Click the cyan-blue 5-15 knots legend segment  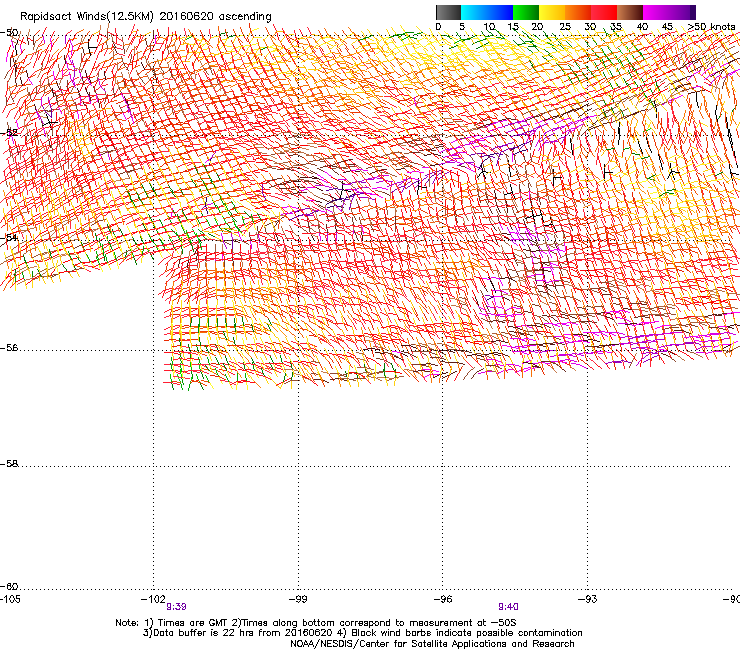click(x=487, y=12)
